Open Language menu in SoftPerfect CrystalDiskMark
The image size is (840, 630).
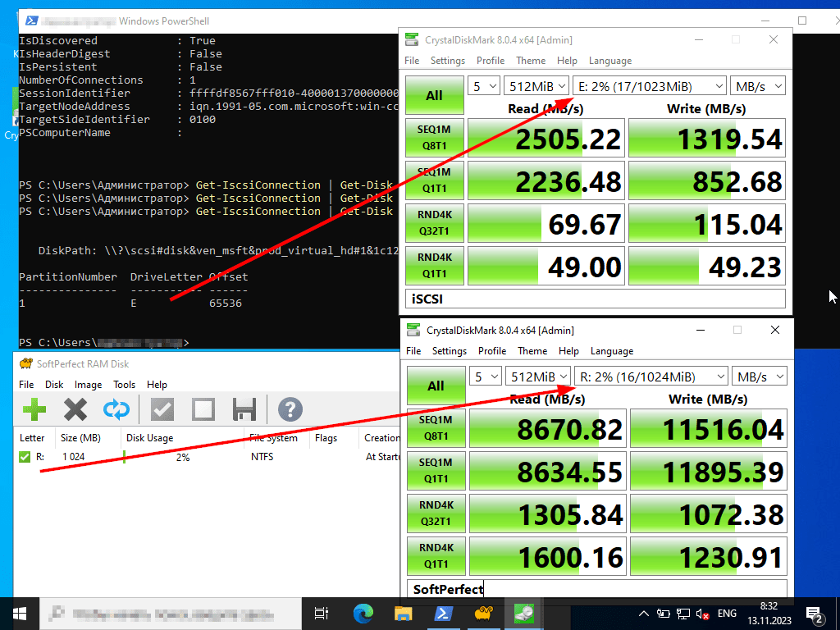tap(612, 351)
